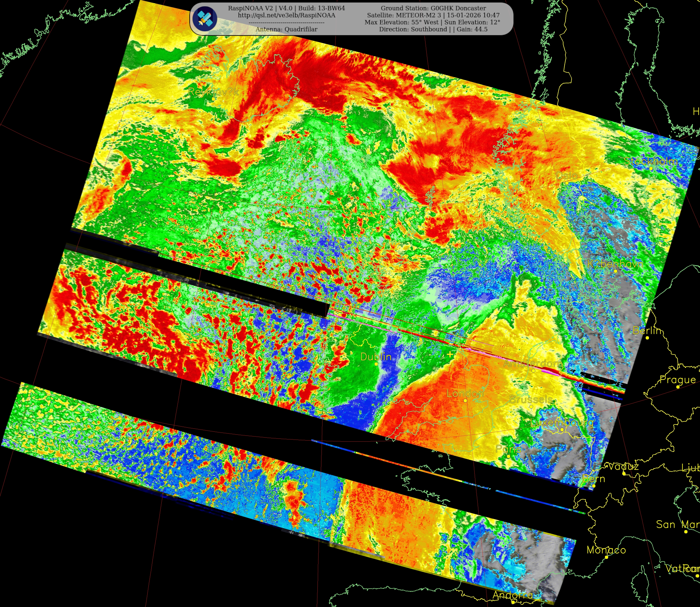700x607 pixels.
Task: Click the Berlin city marker dot
Action: click(647, 338)
